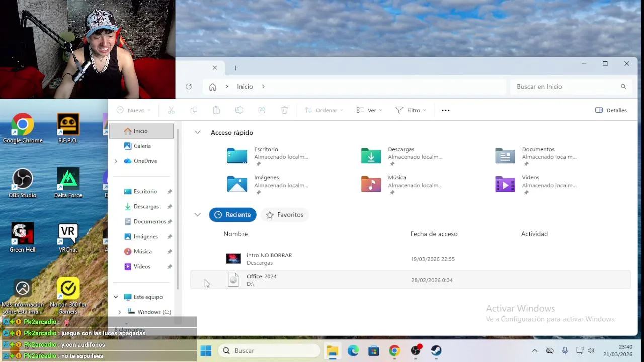Click the Windows Start button

point(206,351)
